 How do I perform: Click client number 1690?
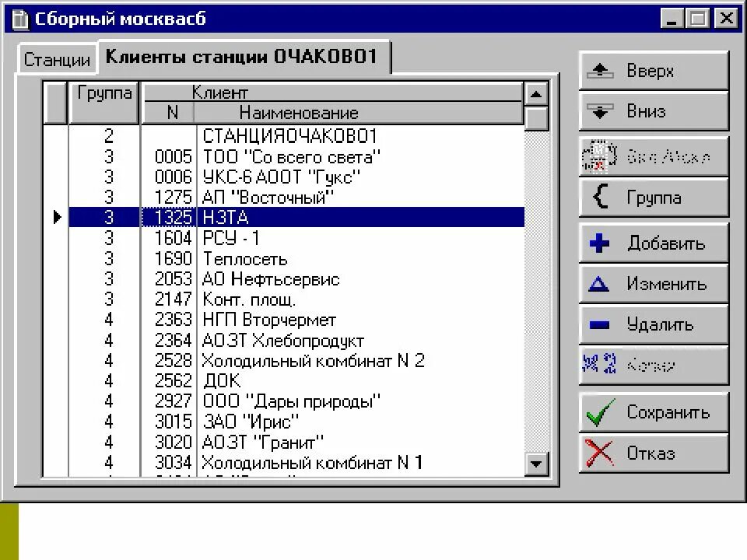click(173, 258)
